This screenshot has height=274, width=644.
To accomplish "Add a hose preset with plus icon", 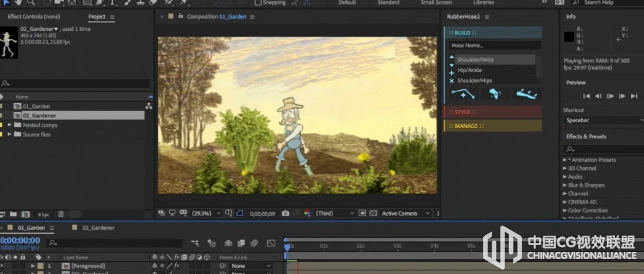I will click(x=451, y=73).
